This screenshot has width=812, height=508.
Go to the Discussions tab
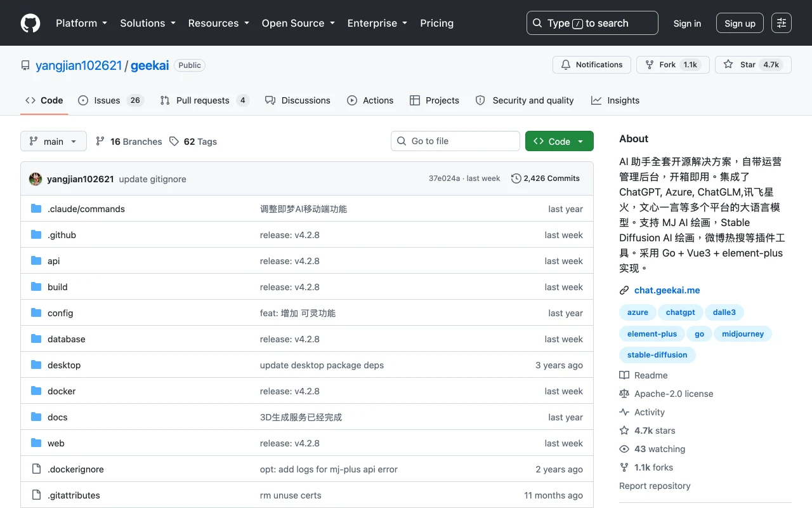pos(298,100)
